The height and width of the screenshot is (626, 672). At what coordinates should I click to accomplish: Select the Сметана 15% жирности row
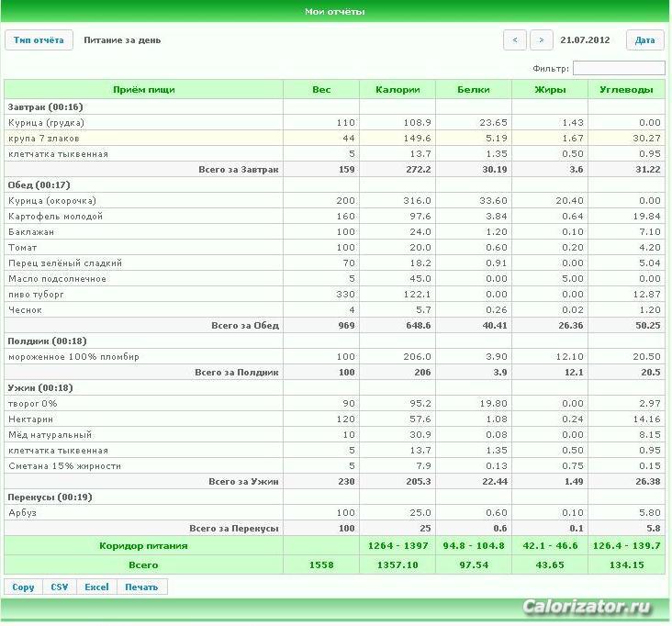[335, 465]
